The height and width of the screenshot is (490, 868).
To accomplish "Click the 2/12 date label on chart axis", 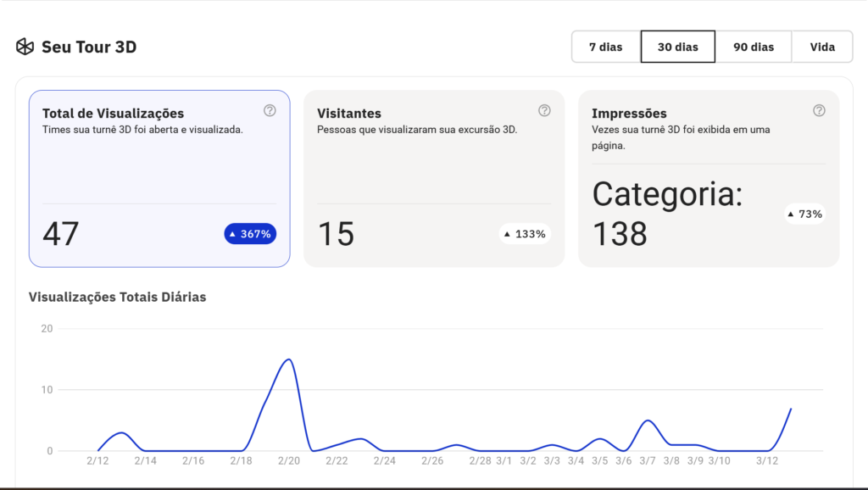I will pos(97,460).
